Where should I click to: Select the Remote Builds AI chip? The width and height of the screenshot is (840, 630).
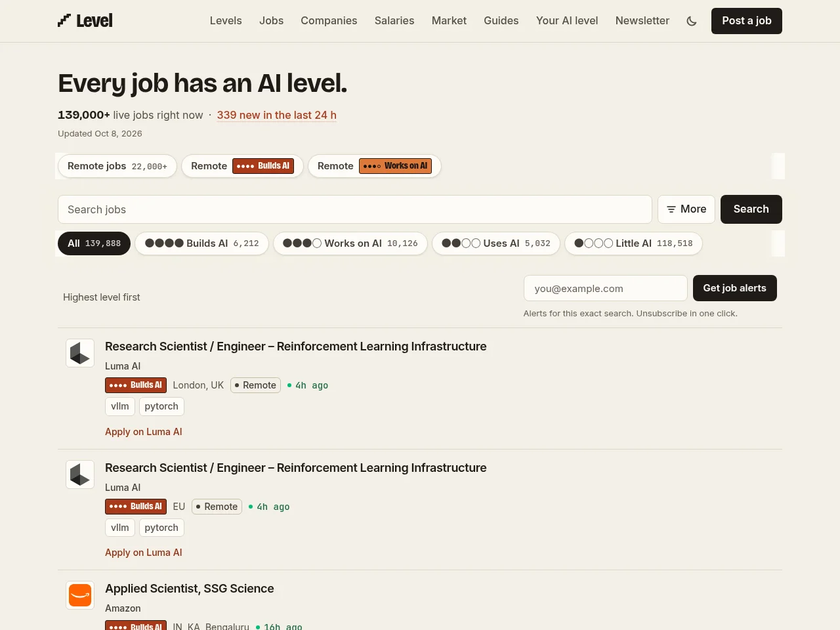click(x=242, y=166)
